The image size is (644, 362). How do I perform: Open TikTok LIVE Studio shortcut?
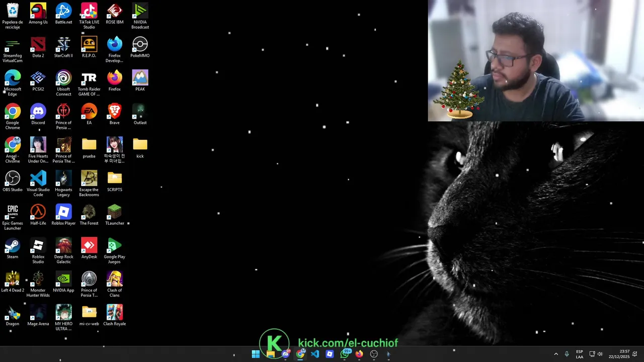click(x=89, y=16)
